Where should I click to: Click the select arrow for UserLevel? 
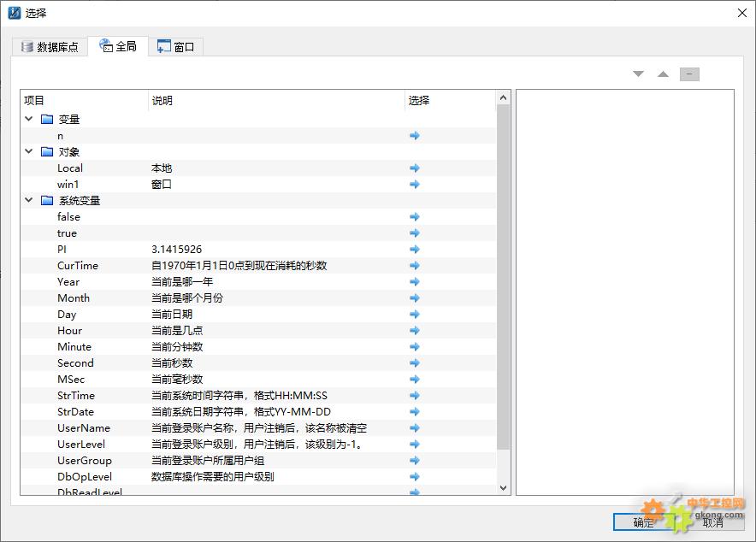[x=415, y=445]
